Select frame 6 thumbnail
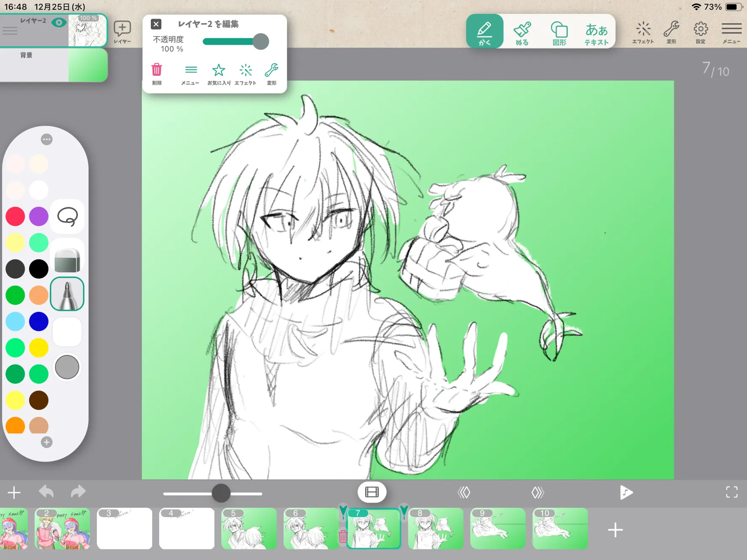The image size is (747, 560). coord(311,529)
